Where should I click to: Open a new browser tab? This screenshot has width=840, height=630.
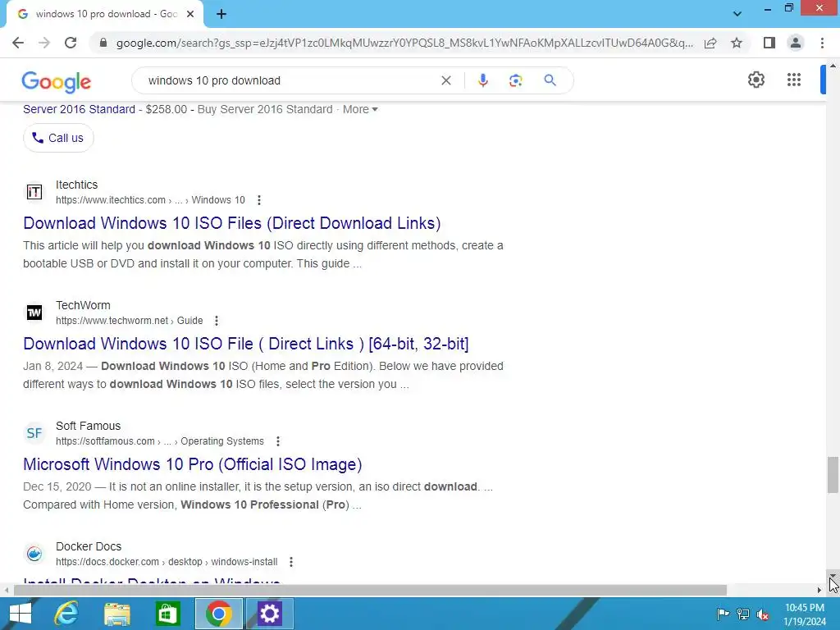(221, 15)
